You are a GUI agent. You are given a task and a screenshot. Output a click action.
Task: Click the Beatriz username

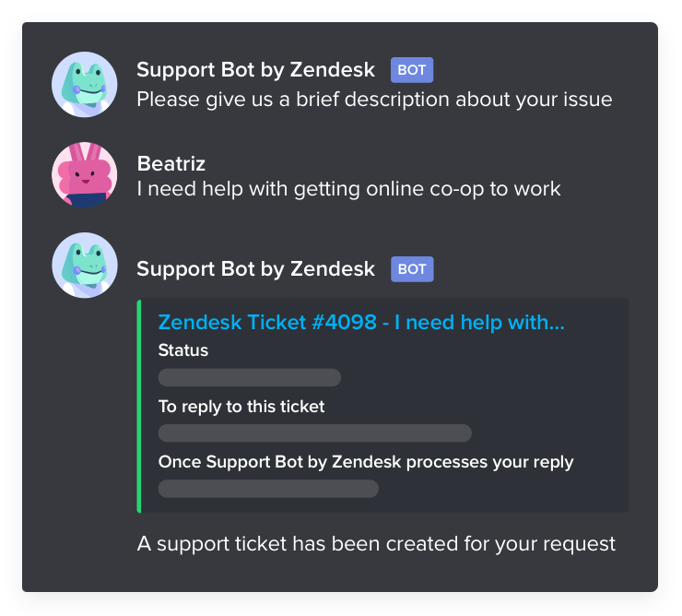170,164
